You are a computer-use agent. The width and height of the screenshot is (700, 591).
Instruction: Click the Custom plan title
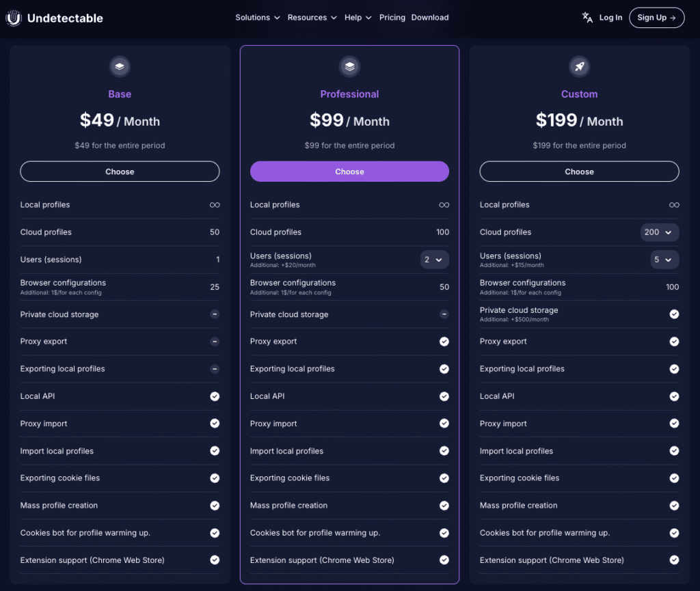click(x=580, y=94)
